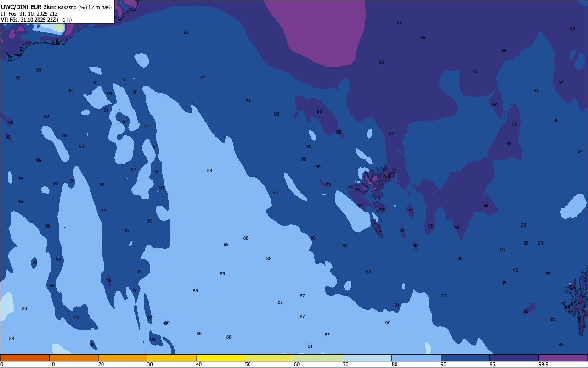Click the humidity value "86" on the map

pyautogui.click(x=222, y=274)
